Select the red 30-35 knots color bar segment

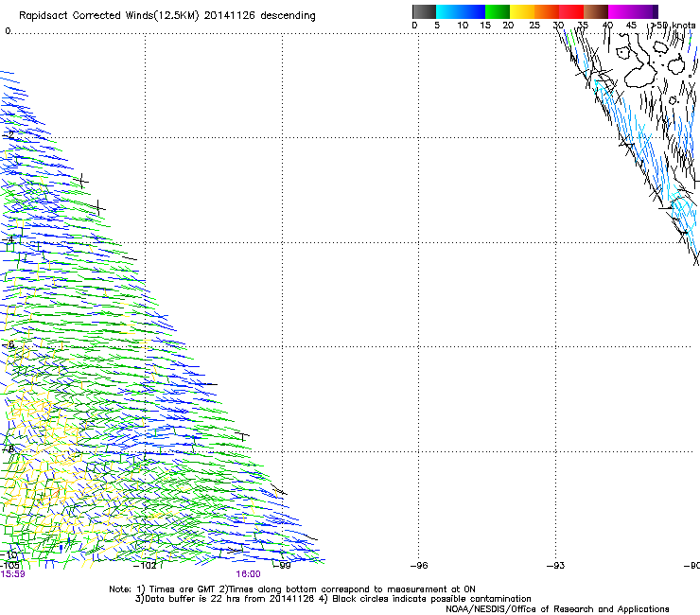click(x=571, y=11)
